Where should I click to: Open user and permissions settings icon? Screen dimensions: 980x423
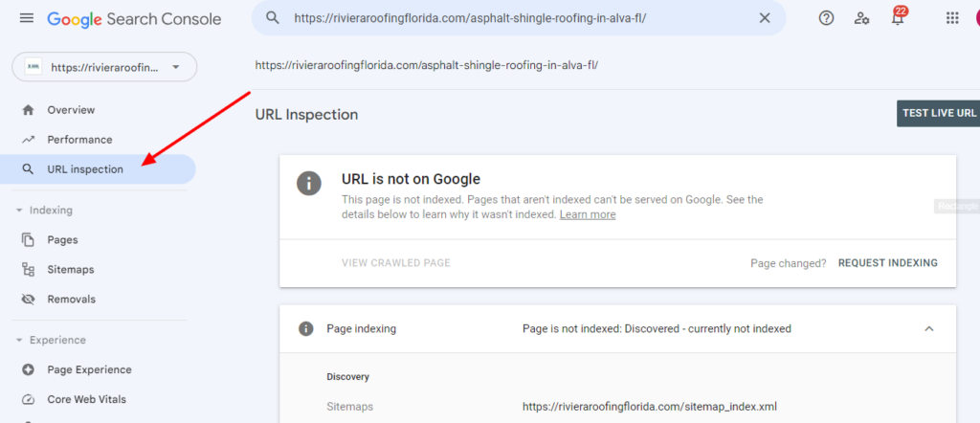pos(862,18)
